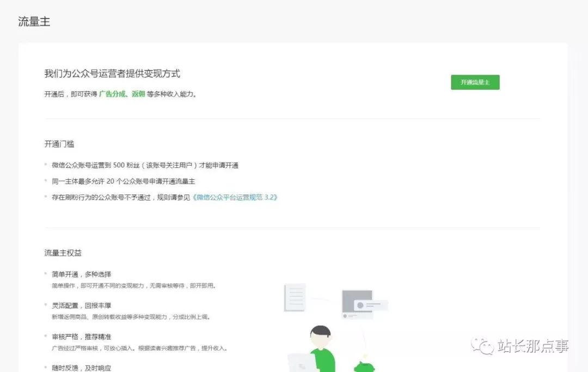Screen dimensions: 588x372
Task: Click the document page illustration icon
Action: pyautogui.click(x=295, y=298)
